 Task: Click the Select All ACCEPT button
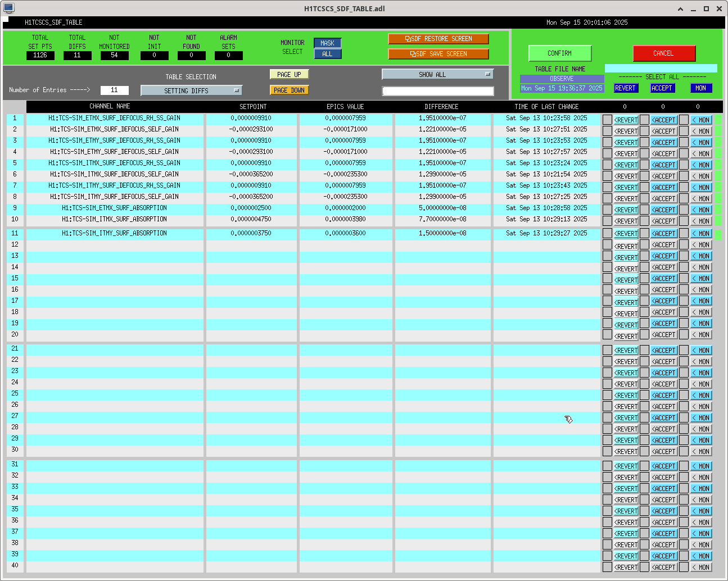coord(662,88)
